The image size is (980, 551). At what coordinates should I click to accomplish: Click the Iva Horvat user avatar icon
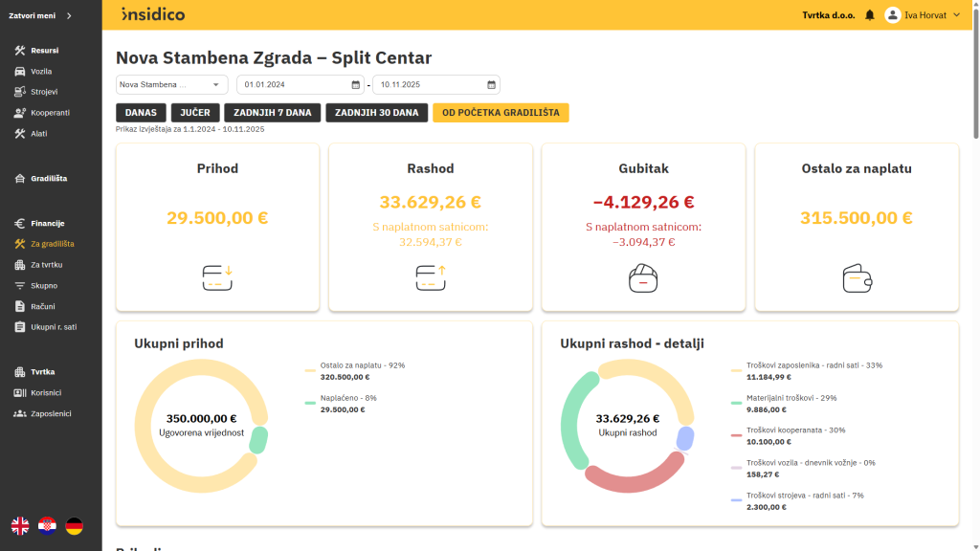point(892,15)
